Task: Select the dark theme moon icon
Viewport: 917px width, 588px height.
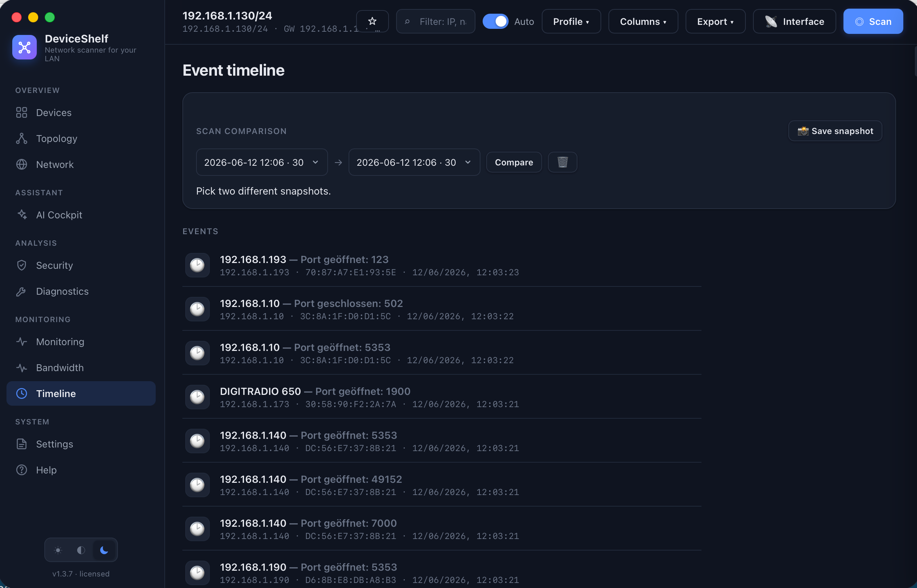Action: (104, 550)
